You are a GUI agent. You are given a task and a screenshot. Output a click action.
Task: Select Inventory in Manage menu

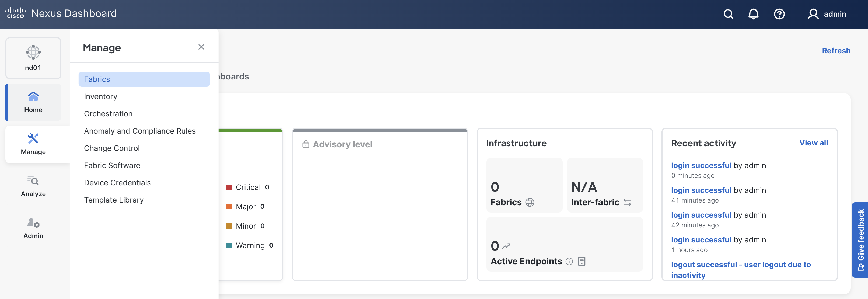tap(100, 96)
